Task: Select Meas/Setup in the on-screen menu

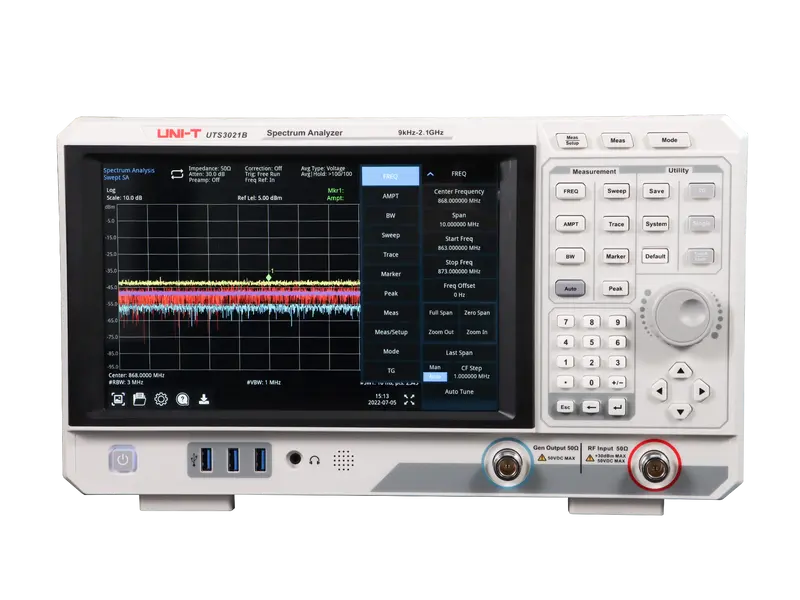Action: 390,332
